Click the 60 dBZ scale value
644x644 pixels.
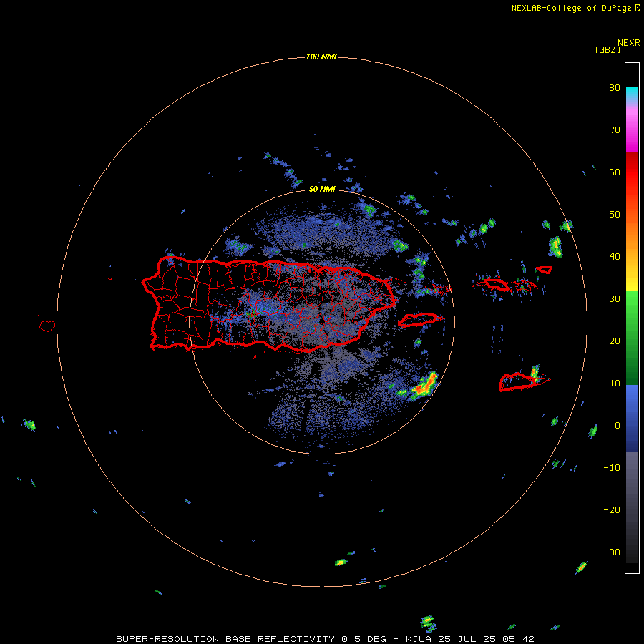click(x=615, y=172)
